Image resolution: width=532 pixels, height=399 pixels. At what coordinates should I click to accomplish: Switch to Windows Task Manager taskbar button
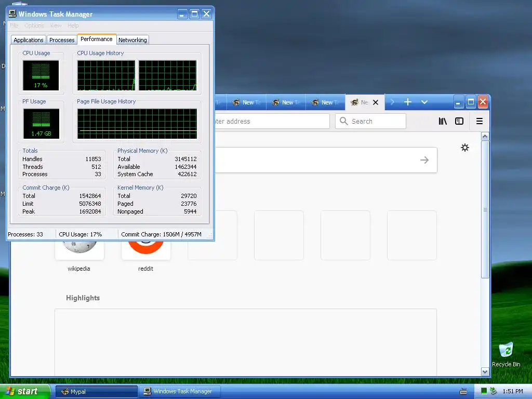coord(180,392)
